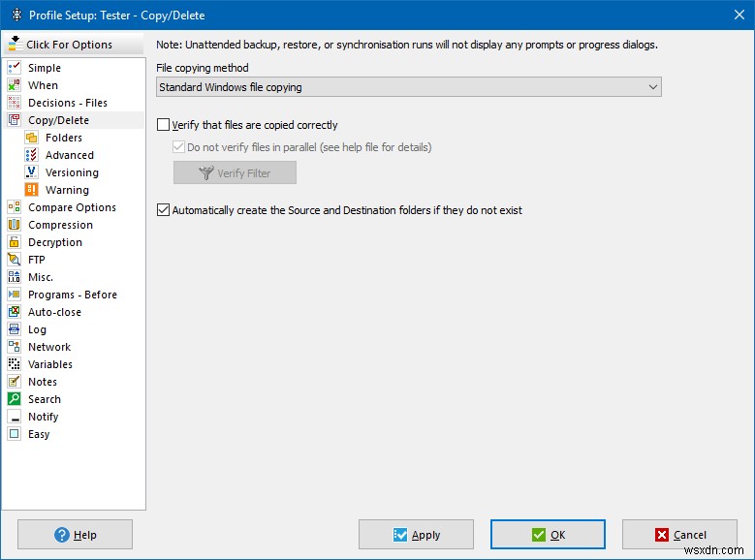Go to Decisions - Files page
Viewport: 755px width, 560px height.
tap(68, 103)
